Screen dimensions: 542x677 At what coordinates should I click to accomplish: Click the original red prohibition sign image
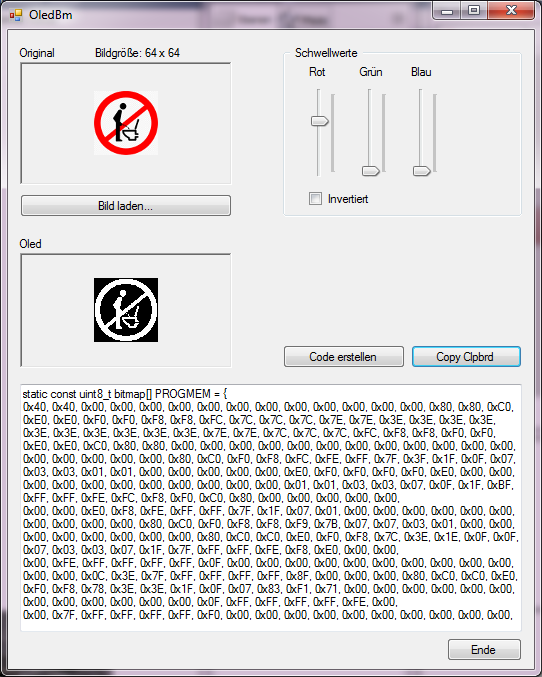126,123
